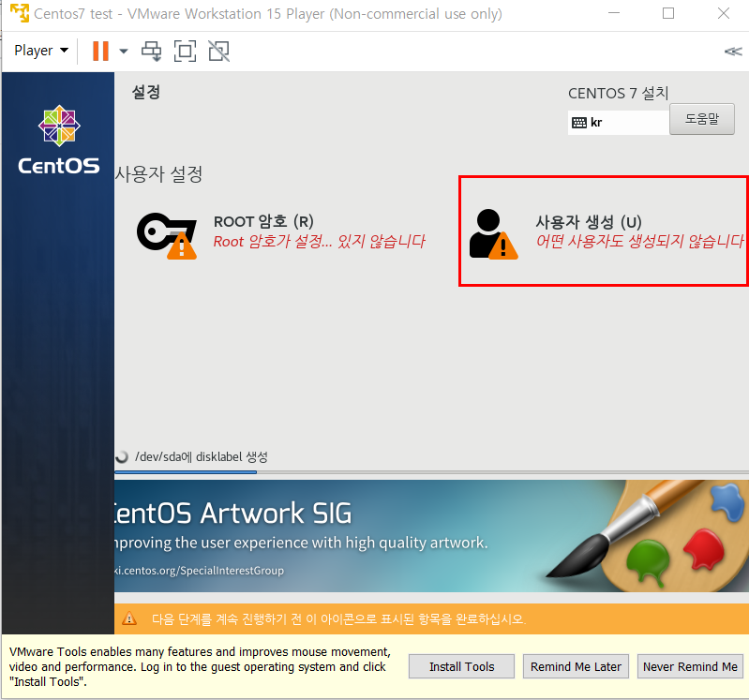Open the Player menu
749x700 pixels.
(x=41, y=51)
